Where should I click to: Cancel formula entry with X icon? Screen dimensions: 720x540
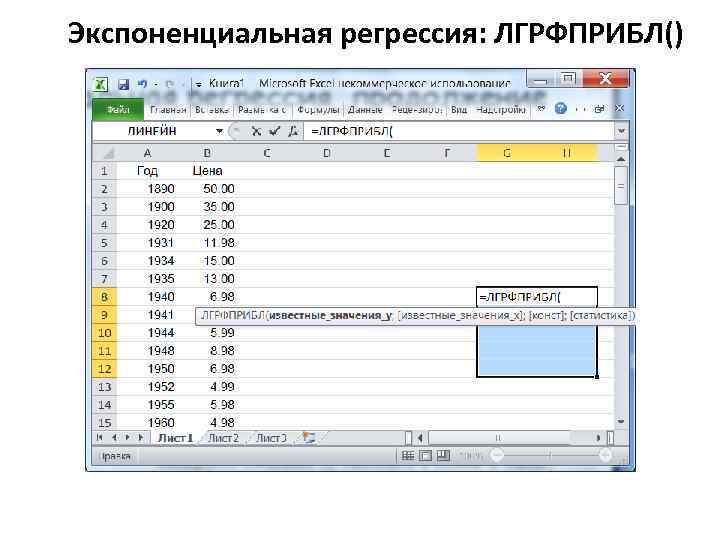pyautogui.click(x=257, y=131)
